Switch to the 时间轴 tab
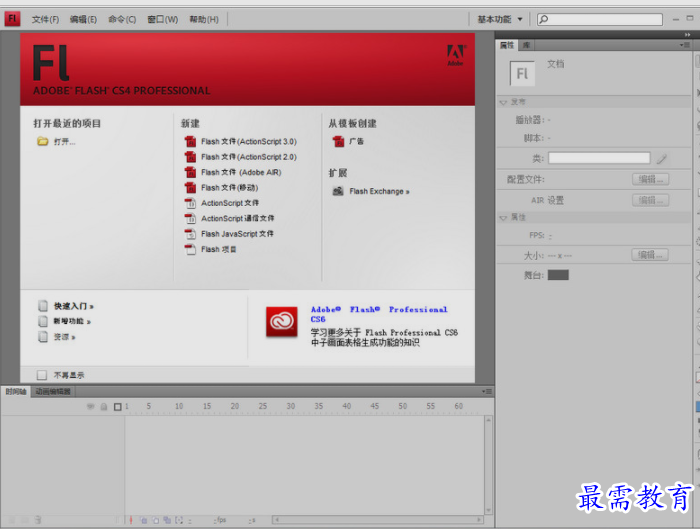Image resolution: width=700 pixels, height=529 pixels. [16, 392]
